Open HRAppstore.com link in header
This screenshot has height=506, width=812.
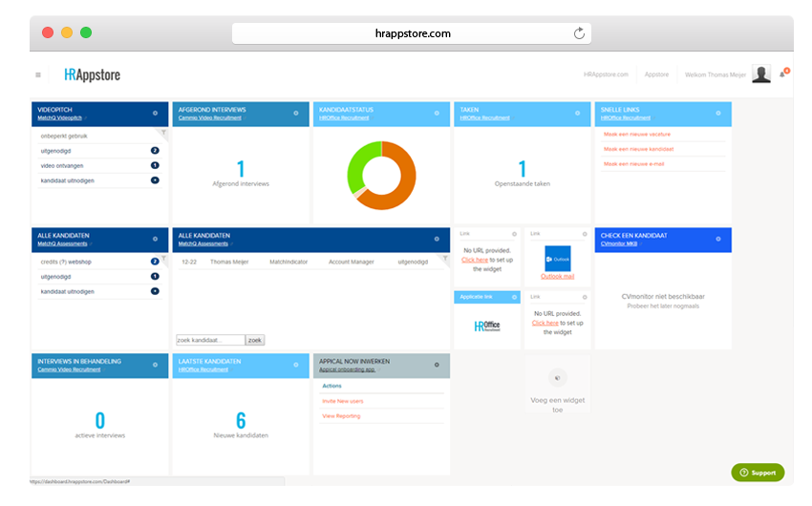(606, 74)
